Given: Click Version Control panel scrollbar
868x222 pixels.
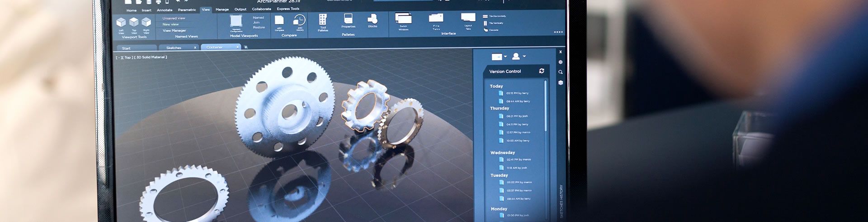Looking at the screenshot, I should (x=546, y=106).
